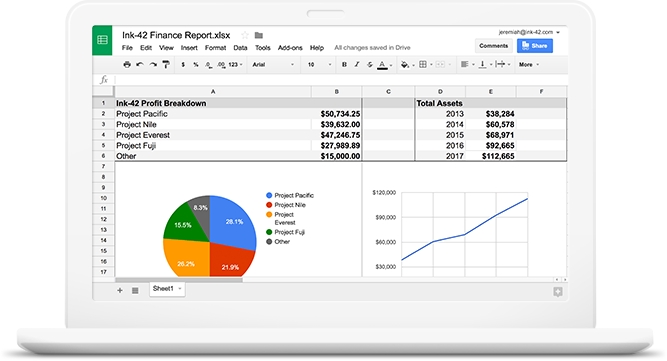Viewport: 667px width, 361px height.
Task: Add a new sheet with plus icon
Action: tap(120, 290)
